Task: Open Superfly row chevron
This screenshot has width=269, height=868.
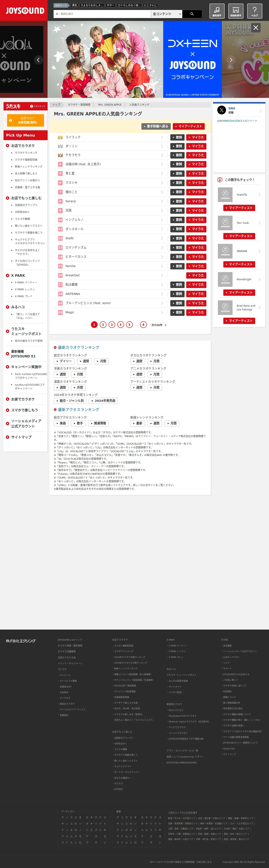Action: [259, 195]
